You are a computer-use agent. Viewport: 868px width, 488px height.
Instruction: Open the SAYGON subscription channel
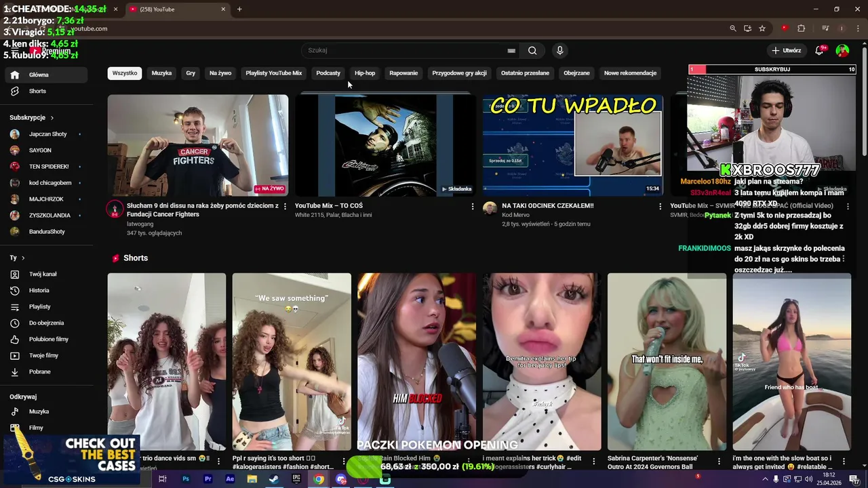[46, 150]
